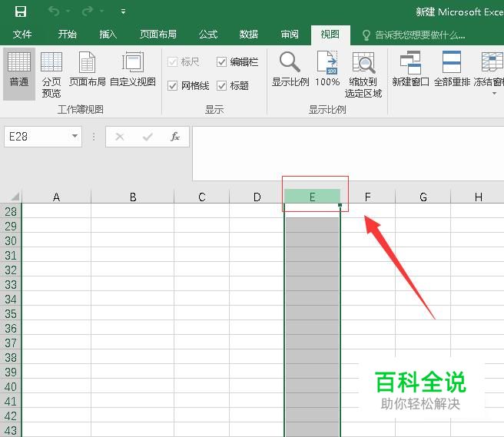Select the 普通 normal view button

(x=19, y=74)
